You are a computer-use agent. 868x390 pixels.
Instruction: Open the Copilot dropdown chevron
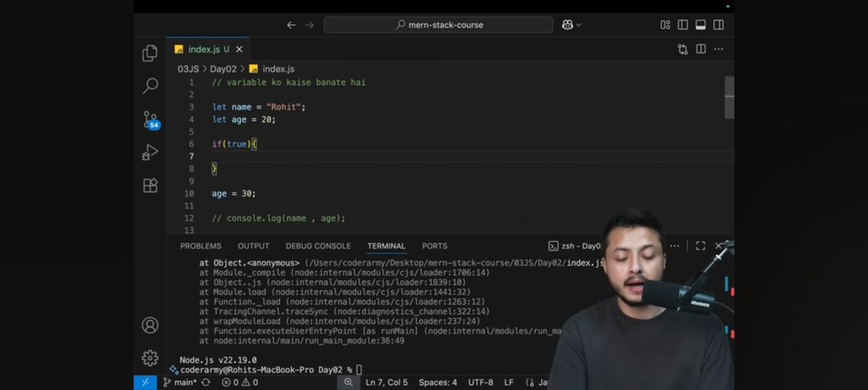click(579, 25)
